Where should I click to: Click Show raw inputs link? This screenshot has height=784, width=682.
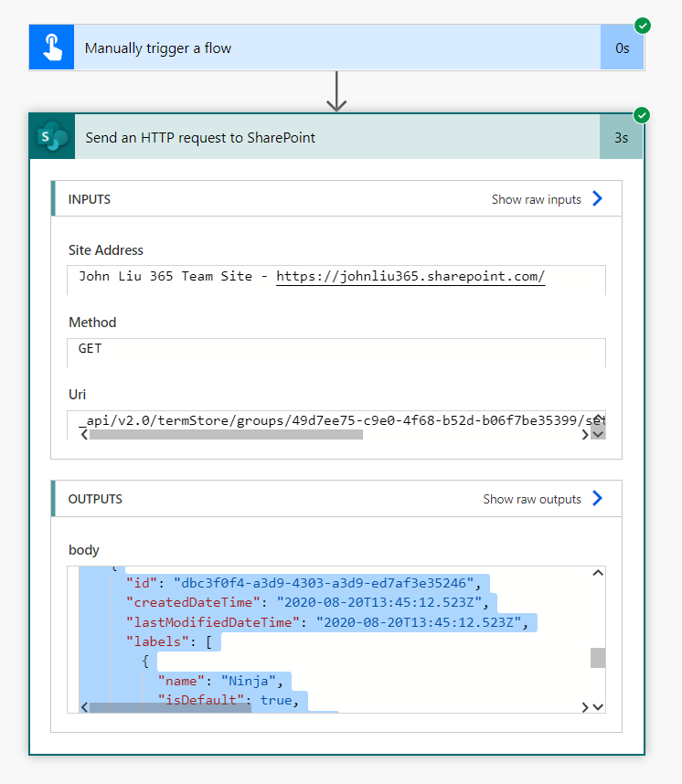pos(536,199)
